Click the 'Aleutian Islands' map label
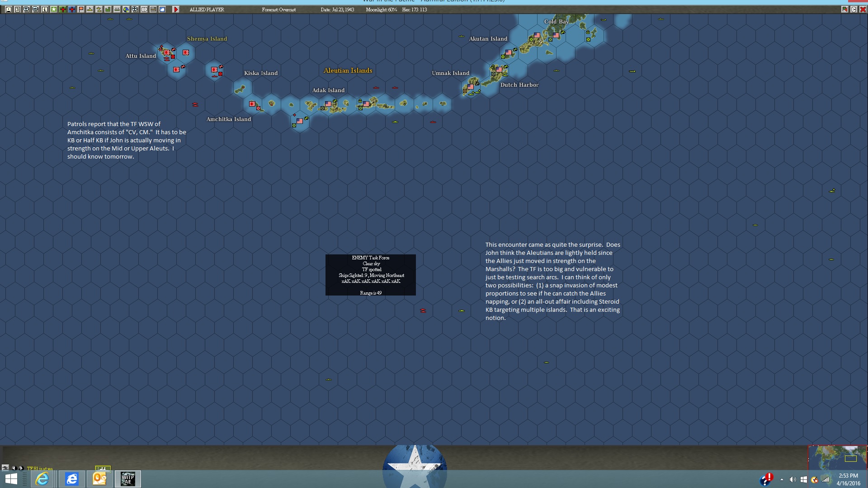868x488 pixels. (348, 70)
